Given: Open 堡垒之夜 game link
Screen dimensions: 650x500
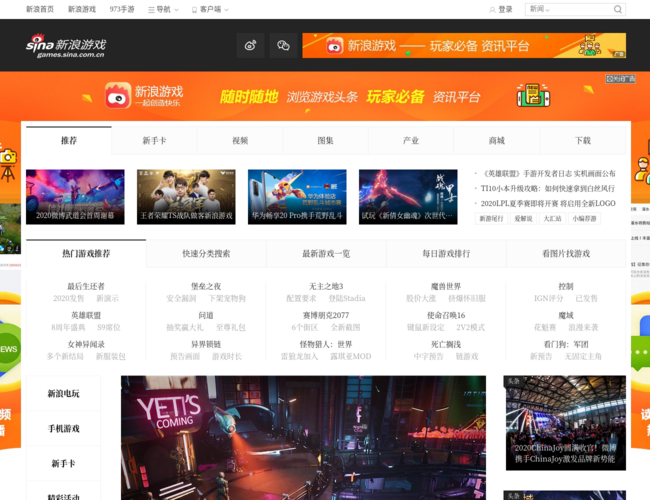Looking at the screenshot, I should [x=206, y=286].
